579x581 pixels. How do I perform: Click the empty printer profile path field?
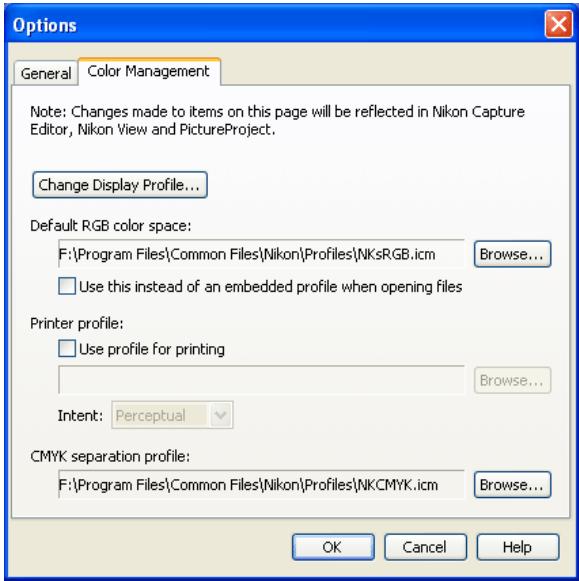(261, 380)
